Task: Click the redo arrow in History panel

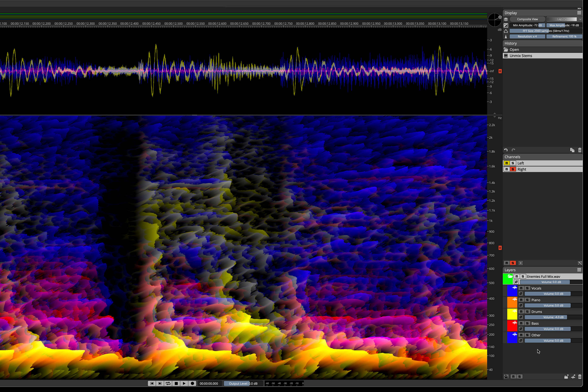Action: pyautogui.click(x=513, y=150)
